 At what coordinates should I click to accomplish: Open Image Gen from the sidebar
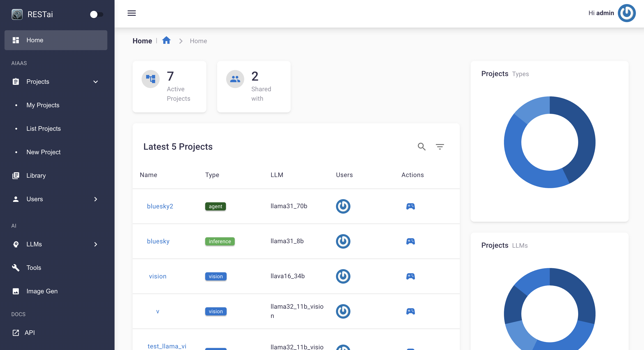pos(41,291)
